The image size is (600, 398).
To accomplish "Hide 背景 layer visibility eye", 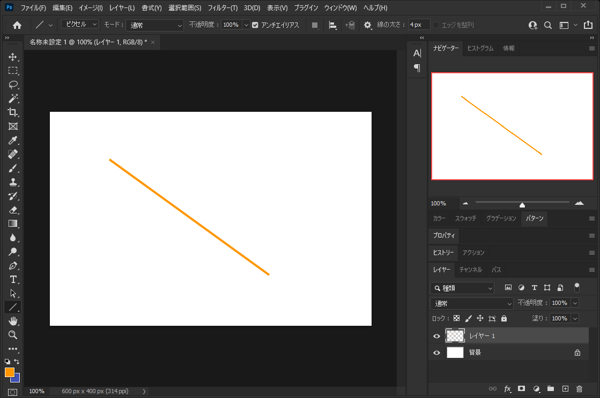I will coord(437,353).
